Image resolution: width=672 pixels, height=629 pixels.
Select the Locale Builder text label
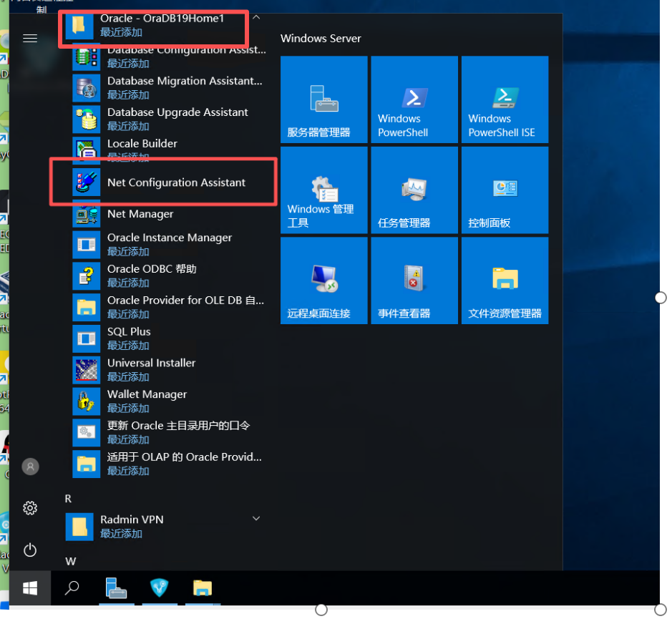pos(142,144)
